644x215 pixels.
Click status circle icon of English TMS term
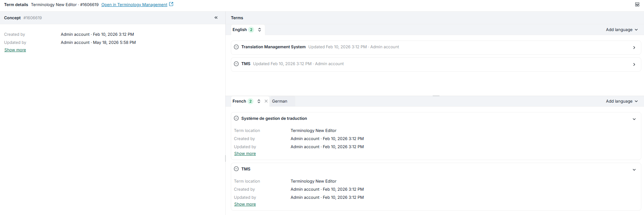tap(236, 64)
